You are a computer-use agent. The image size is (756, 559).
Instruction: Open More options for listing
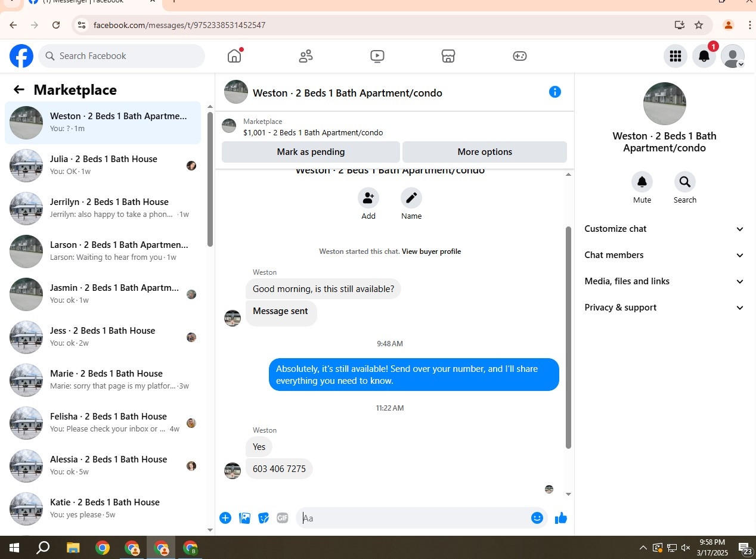(x=485, y=152)
